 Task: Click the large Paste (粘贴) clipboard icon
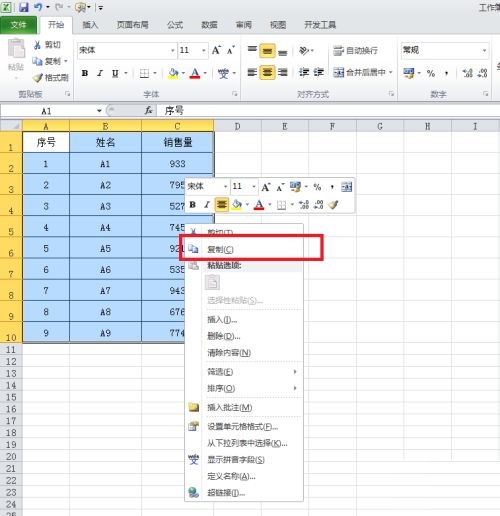tap(16, 49)
